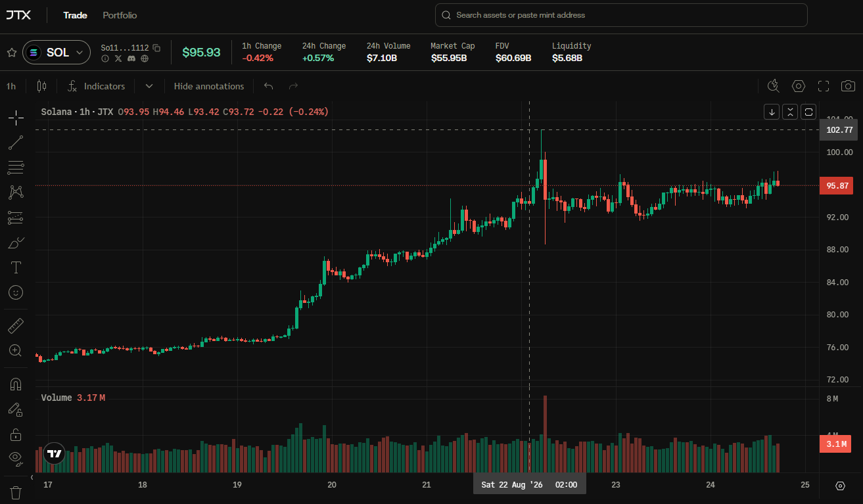This screenshot has height=504, width=863.
Task: Click the FDV $60.69B value
Action: tap(513, 58)
